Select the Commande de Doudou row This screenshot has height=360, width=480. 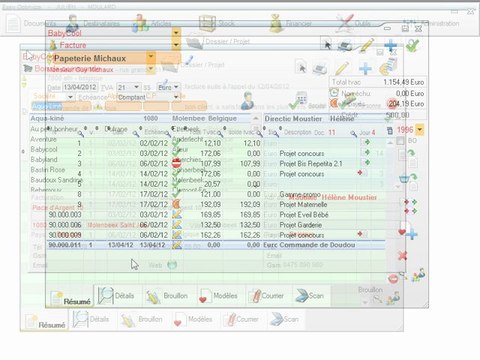(x=217, y=245)
